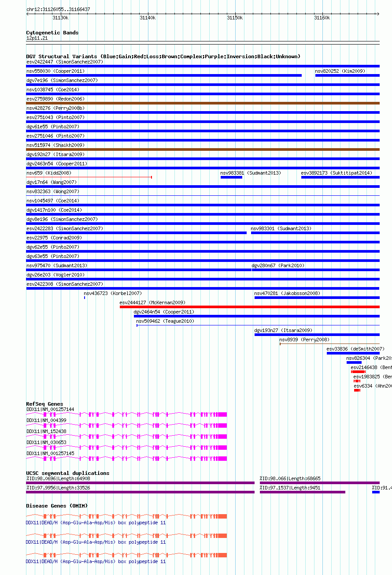Open variant dgv2463n54 (Cooper2011)
Screen dimensions: 392x575
57,164
